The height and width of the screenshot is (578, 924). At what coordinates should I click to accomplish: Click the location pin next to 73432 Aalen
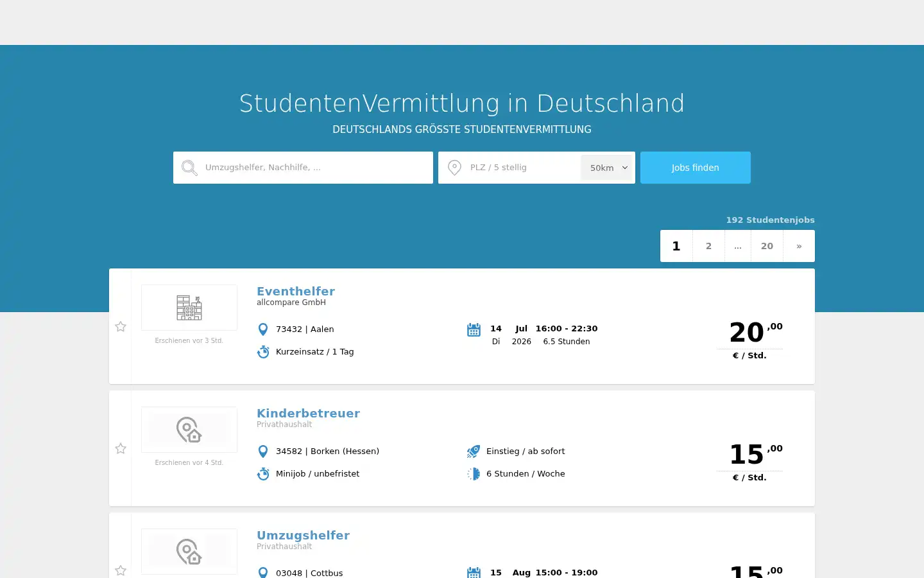pyautogui.click(x=263, y=329)
